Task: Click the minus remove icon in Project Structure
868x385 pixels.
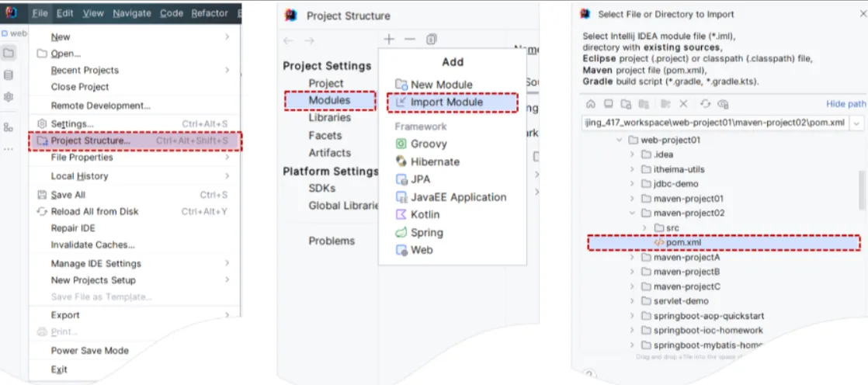Action: (x=410, y=40)
